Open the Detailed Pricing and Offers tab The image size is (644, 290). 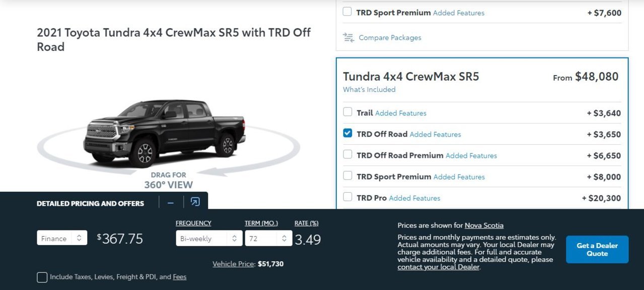pos(90,203)
